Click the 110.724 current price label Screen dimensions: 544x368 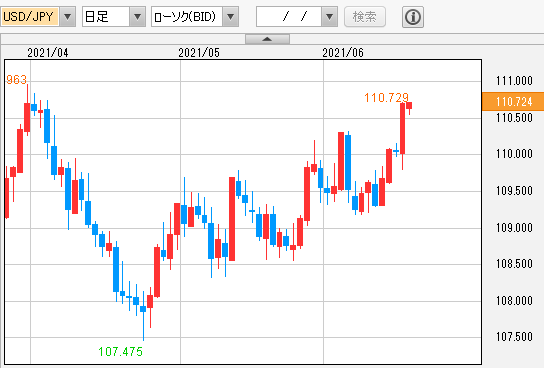click(x=513, y=102)
